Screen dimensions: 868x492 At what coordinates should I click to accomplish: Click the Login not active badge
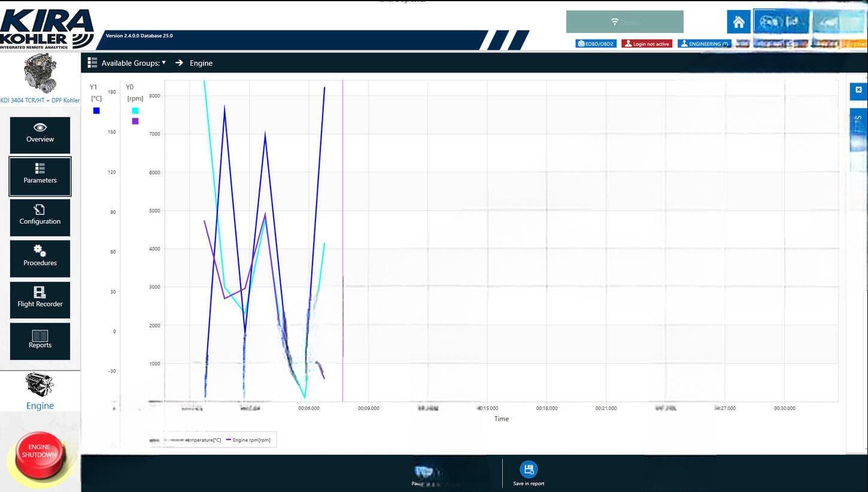click(x=647, y=44)
